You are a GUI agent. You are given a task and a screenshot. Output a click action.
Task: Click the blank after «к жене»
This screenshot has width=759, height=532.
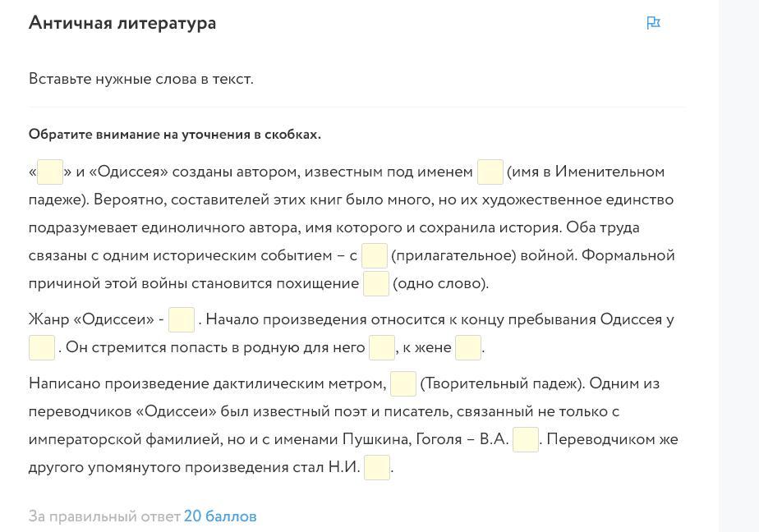(x=467, y=347)
